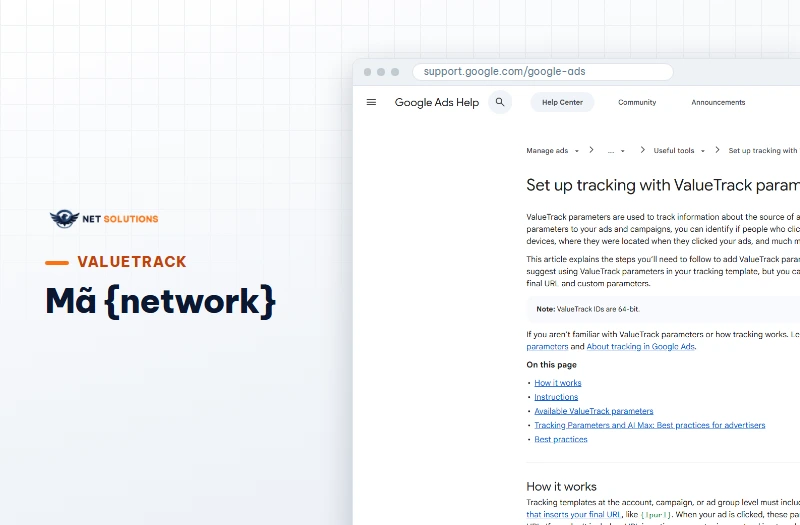Click the 'On this page' heading
800x525 pixels.
552,365
